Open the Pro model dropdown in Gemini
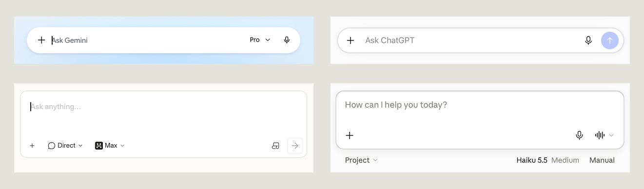Viewport: 644px width, 189px height. [260, 40]
